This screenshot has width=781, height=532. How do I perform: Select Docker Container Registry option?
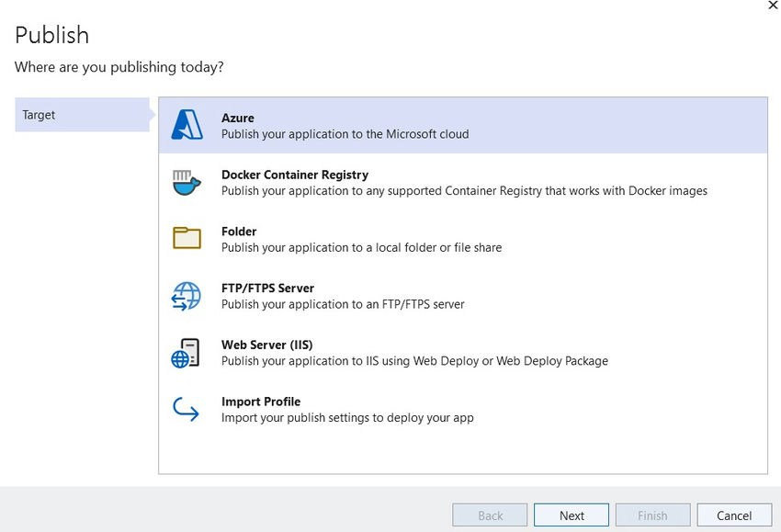(x=295, y=175)
